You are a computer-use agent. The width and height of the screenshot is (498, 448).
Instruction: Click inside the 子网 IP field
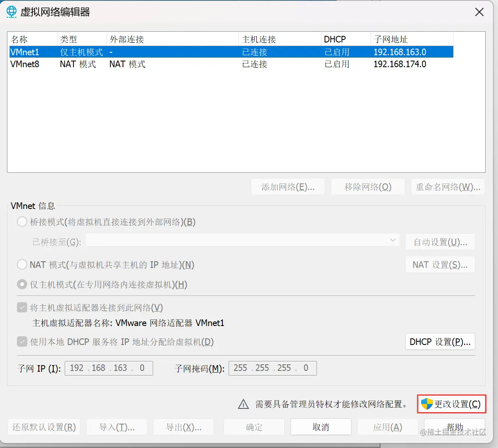tap(109, 368)
